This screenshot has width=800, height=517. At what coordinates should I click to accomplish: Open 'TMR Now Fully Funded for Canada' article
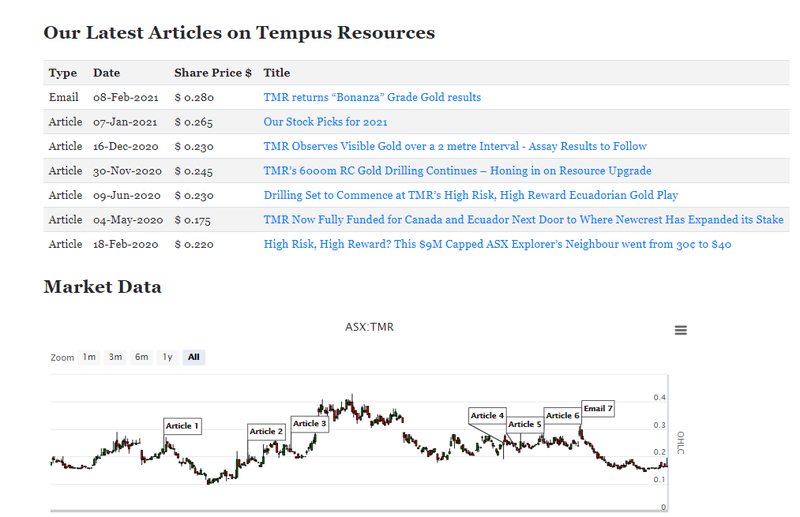pos(523,220)
